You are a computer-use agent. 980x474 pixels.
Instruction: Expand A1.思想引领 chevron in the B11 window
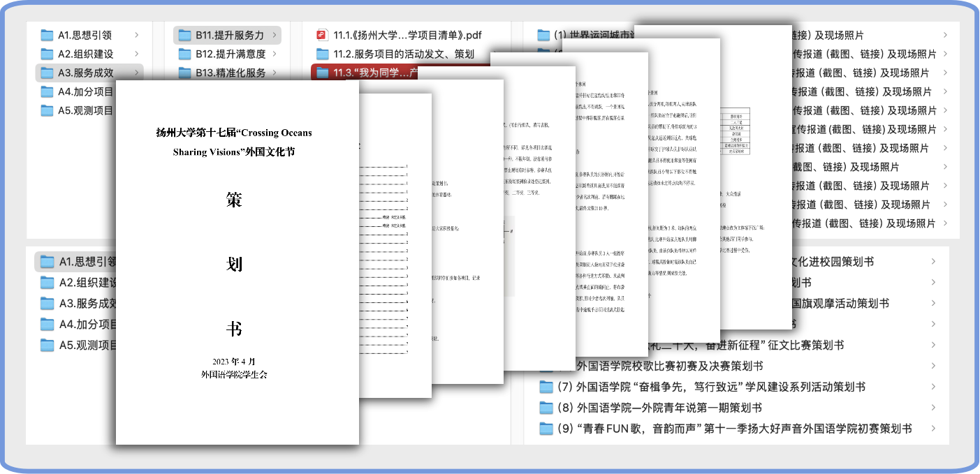pos(136,35)
